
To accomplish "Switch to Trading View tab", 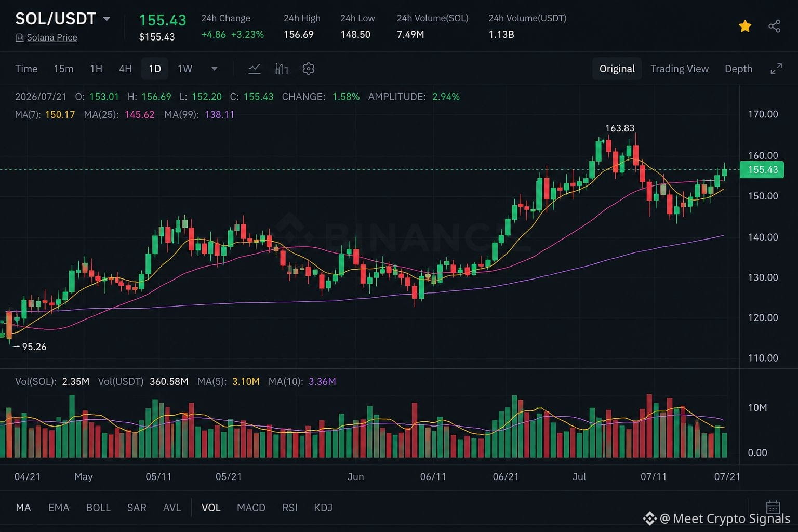I will [680, 69].
